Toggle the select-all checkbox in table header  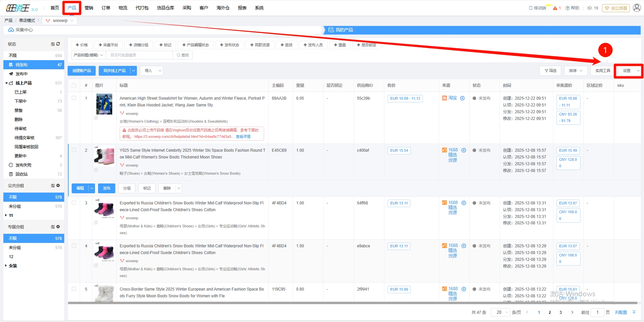[74, 85]
